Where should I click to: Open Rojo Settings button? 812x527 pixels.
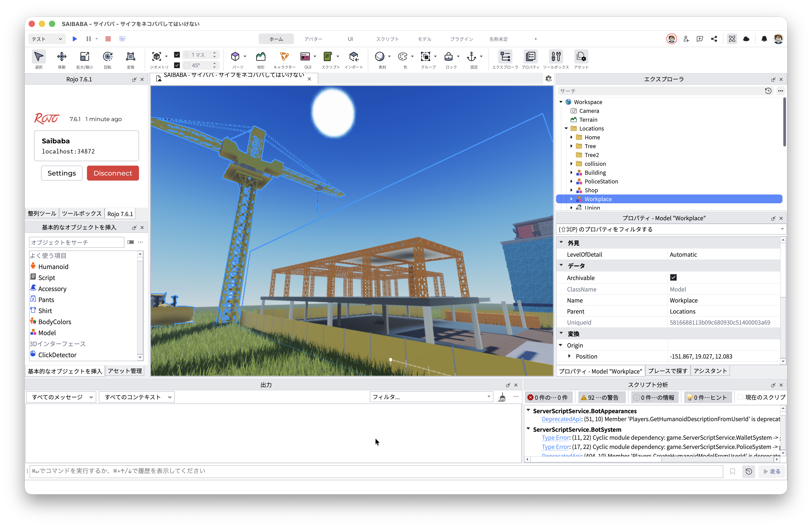[x=62, y=173]
